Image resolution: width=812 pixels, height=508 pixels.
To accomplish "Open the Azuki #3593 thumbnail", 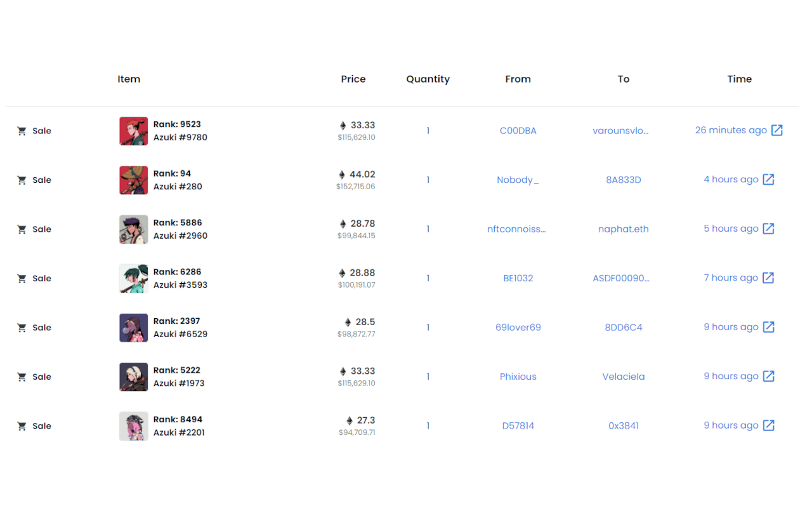I will coord(134,279).
